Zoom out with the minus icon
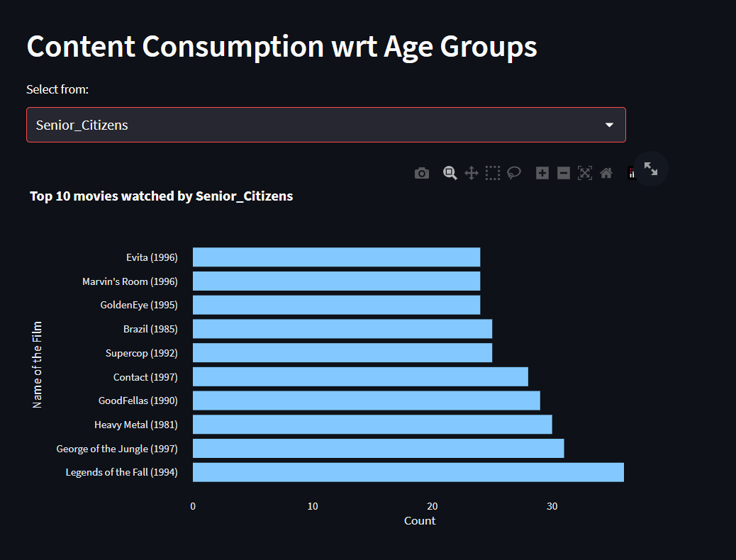 [x=563, y=173]
